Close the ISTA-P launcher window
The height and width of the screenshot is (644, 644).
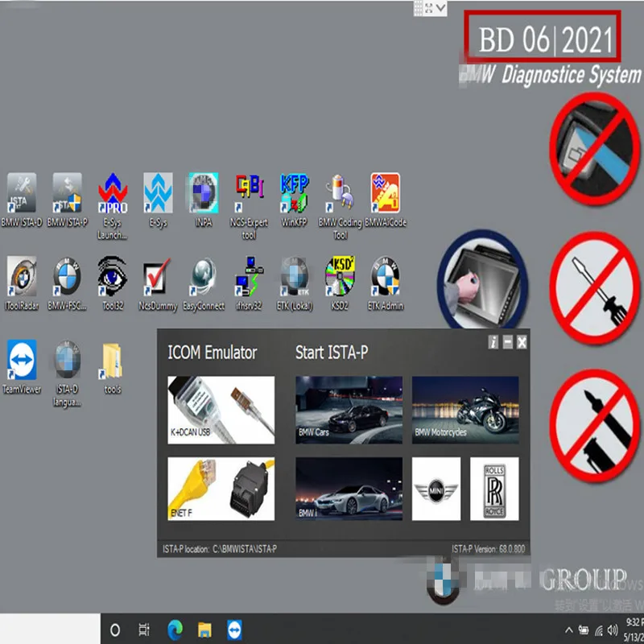click(x=522, y=342)
